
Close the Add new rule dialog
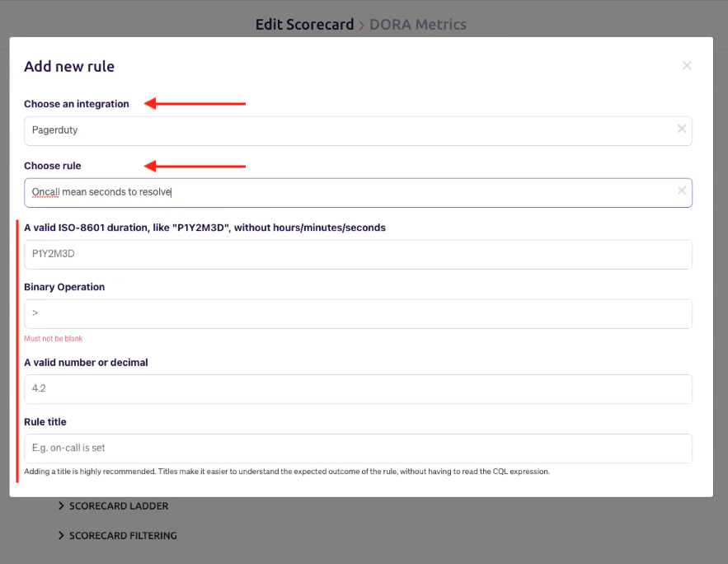click(687, 65)
